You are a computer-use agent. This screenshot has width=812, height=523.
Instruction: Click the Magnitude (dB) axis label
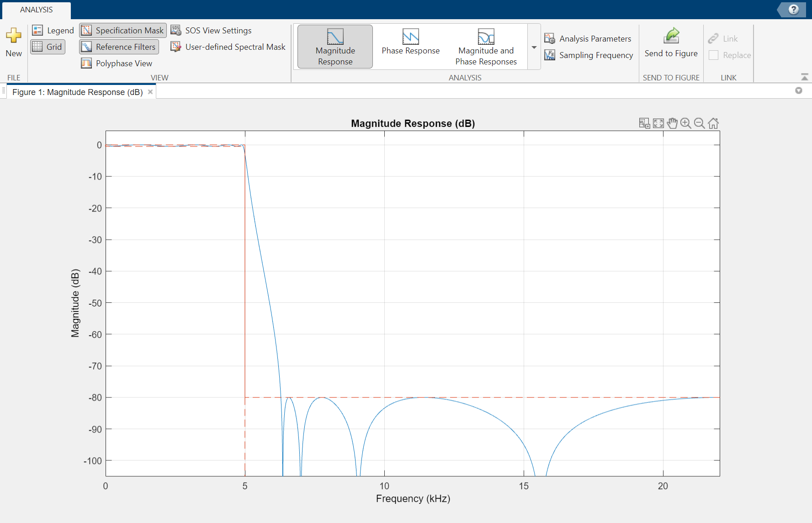pyautogui.click(x=75, y=303)
